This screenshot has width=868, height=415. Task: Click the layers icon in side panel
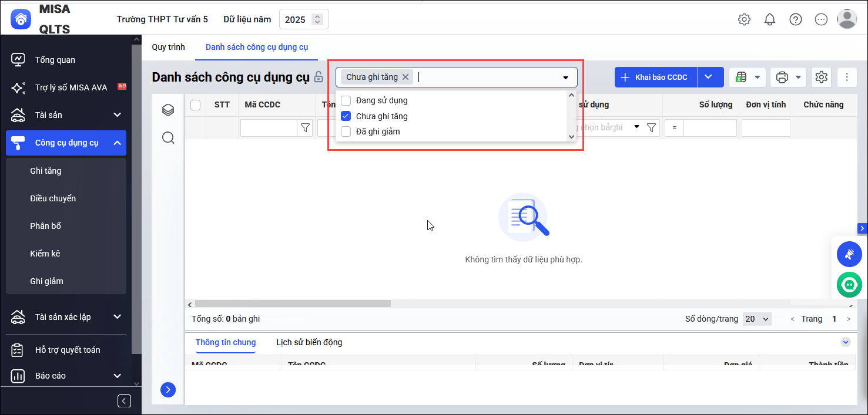[x=168, y=110]
